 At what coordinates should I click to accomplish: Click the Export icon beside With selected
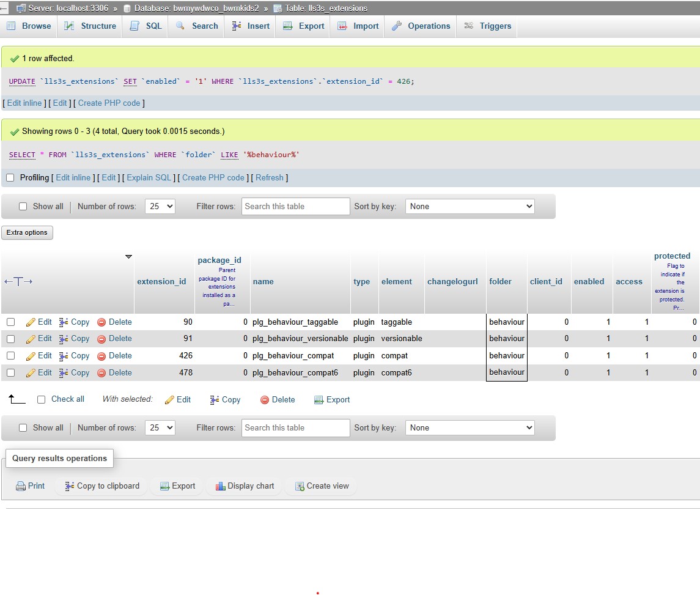[319, 400]
